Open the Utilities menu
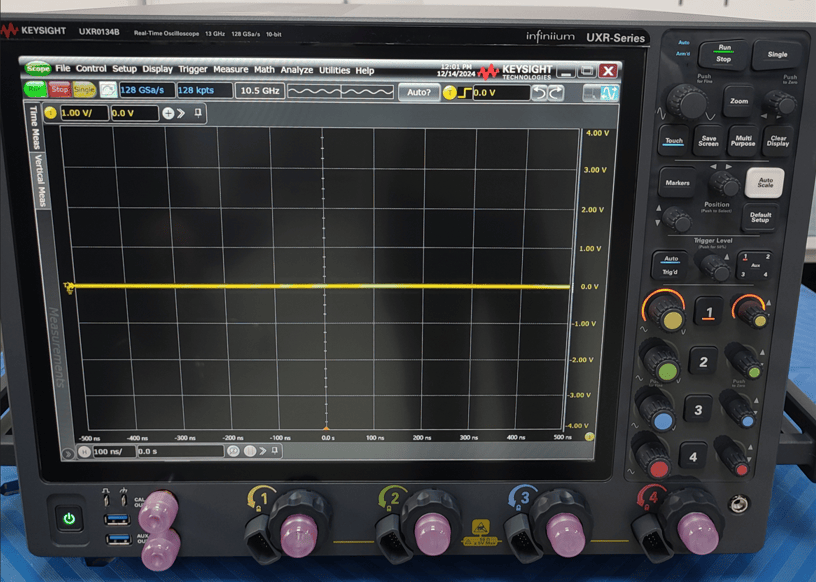The image size is (816, 582). (x=334, y=70)
